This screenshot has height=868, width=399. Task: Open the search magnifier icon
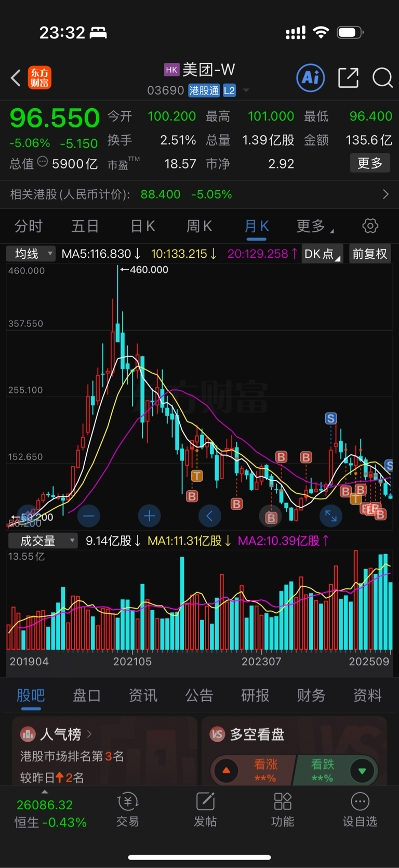382,78
